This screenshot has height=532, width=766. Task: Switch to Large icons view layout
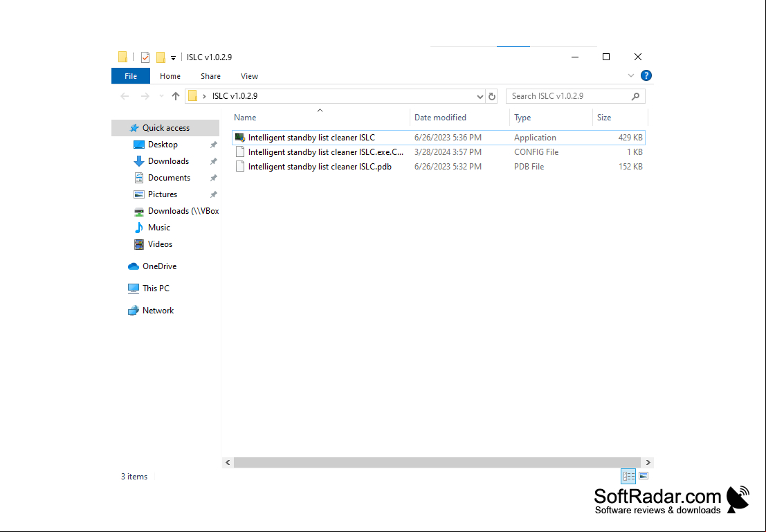tap(644, 476)
